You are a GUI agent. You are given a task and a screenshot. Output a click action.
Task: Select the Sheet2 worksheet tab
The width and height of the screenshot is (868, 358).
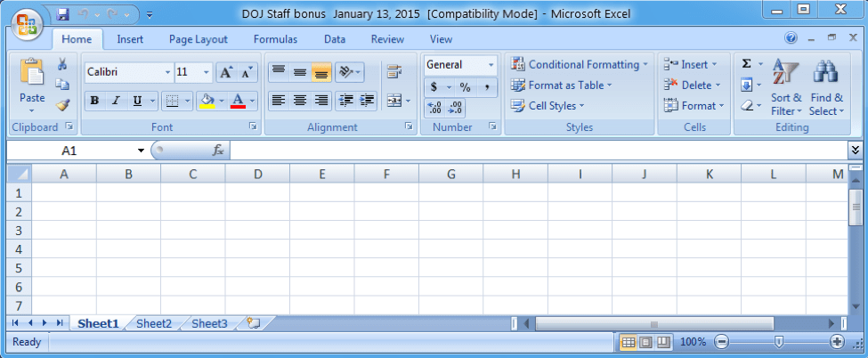[154, 323]
